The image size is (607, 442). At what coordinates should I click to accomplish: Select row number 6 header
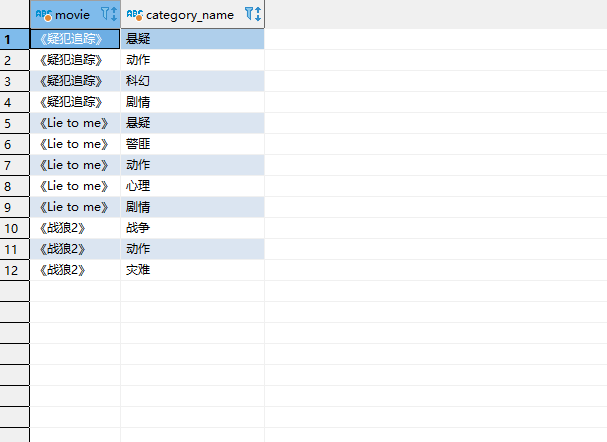tap(15, 144)
